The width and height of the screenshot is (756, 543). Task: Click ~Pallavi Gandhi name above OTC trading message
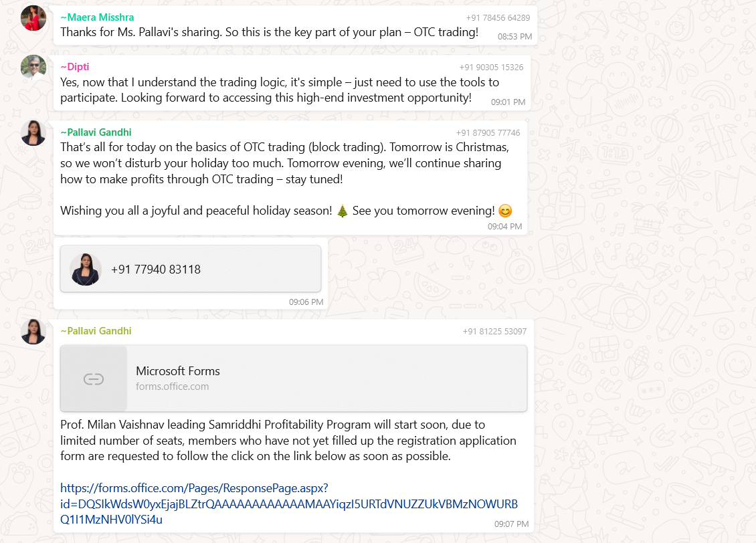(x=96, y=132)
